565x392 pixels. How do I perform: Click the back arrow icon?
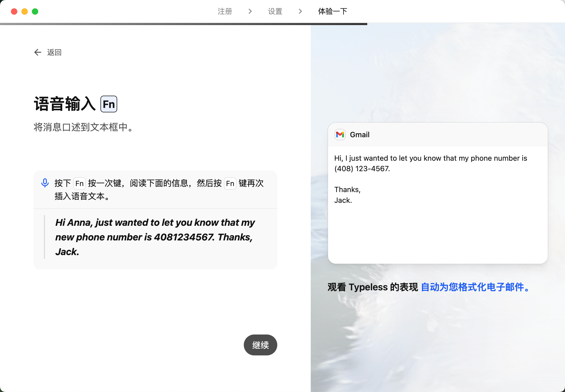(38, 52)
